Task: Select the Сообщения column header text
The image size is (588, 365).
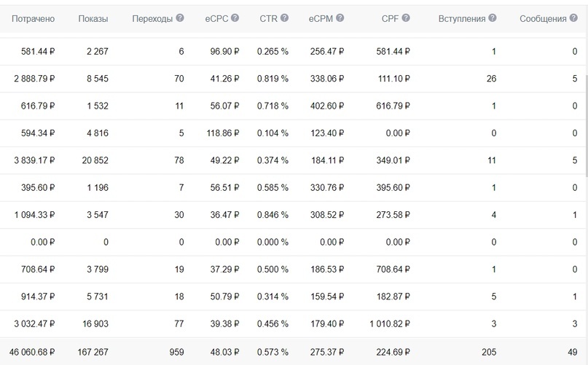Action: 543,19
